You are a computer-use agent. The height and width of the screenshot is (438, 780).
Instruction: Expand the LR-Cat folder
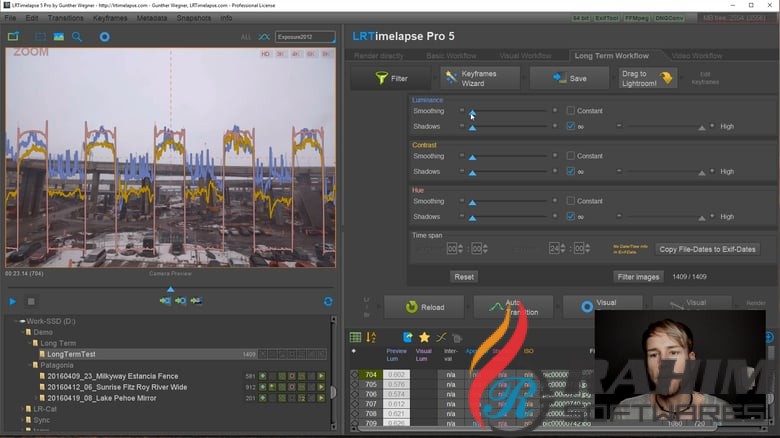click(20, 409)
